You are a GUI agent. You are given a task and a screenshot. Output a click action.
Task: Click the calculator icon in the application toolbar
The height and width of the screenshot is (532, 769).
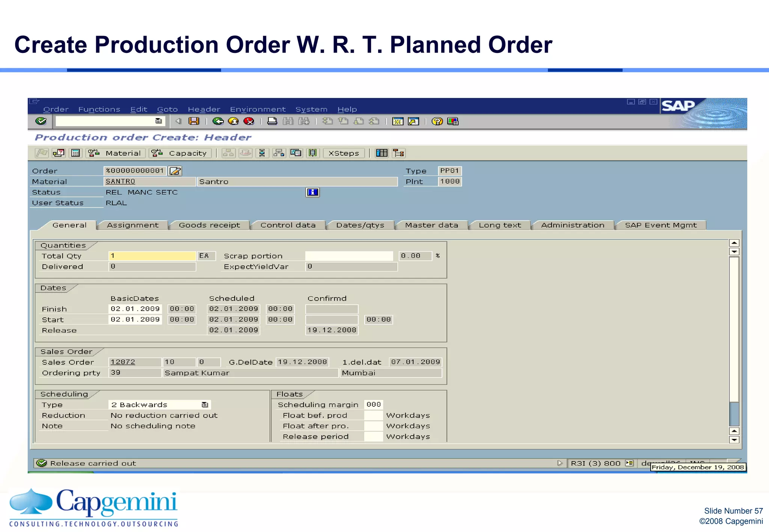tap(75, 153)
